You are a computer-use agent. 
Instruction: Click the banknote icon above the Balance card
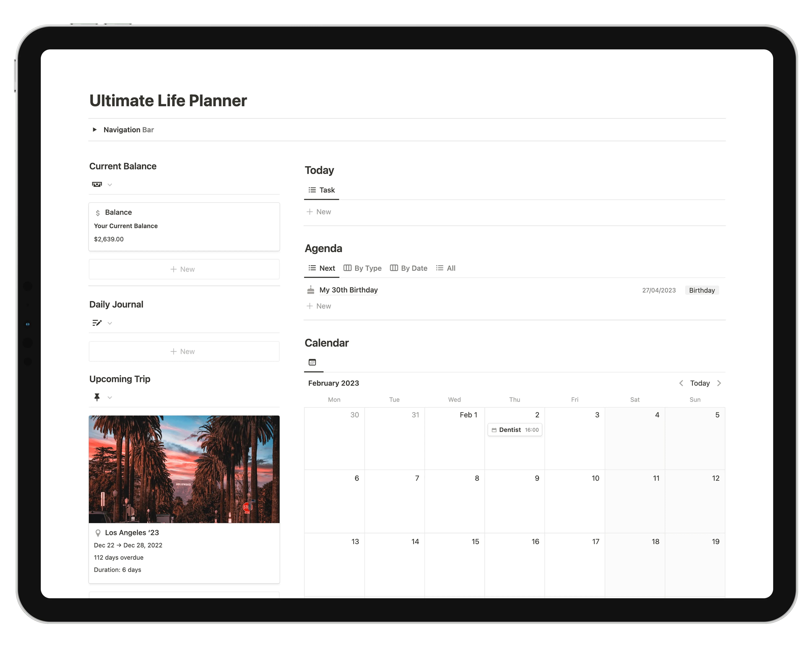(97, 185)
